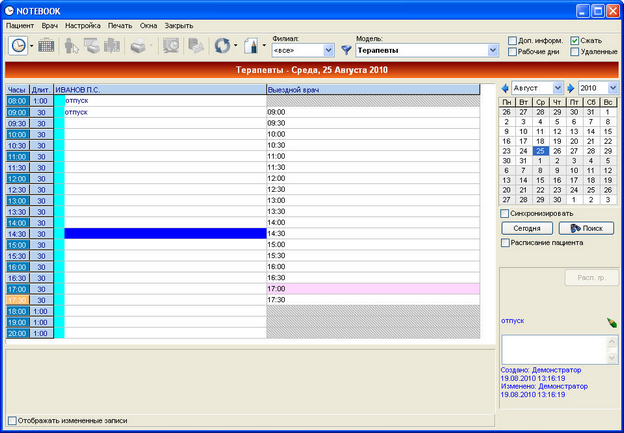Select the dark blue 14:30 slot for Иванов
624x433 pixels.
165,234
